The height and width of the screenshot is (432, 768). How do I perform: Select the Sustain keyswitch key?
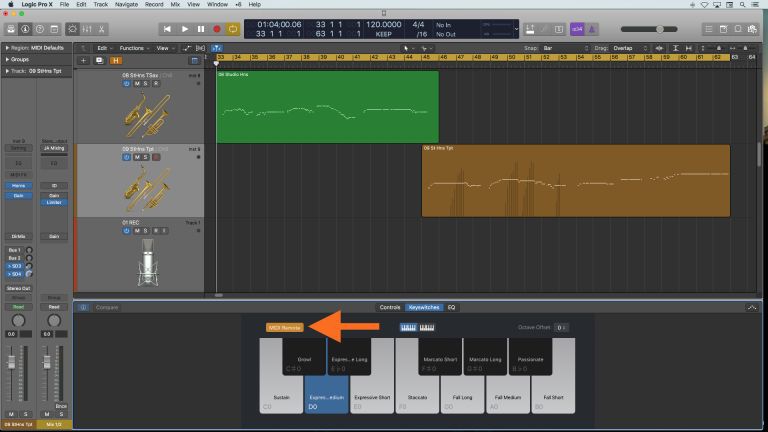pos(281,396)
